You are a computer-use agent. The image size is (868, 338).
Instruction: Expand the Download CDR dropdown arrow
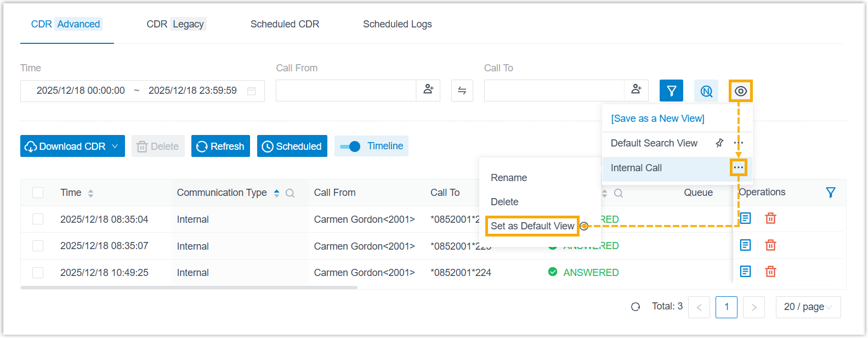(x=115, y=147)
